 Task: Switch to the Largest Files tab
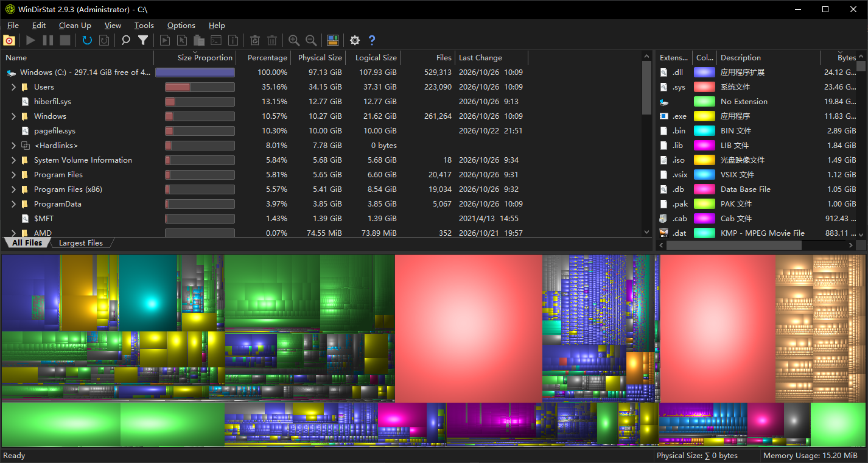(x=81, y=243)
